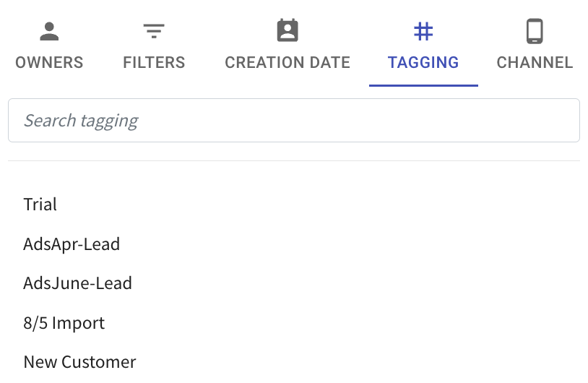Switch to the OWNERS tab label

tap(49, 63)
